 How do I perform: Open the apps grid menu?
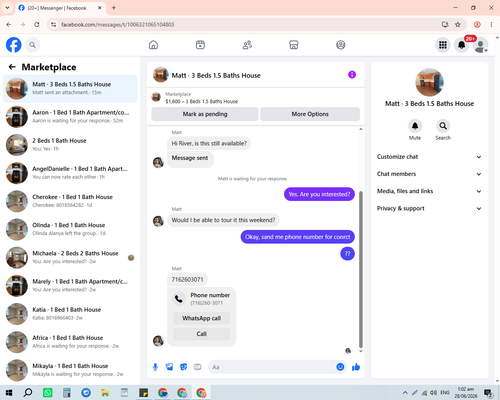point(443,45)
